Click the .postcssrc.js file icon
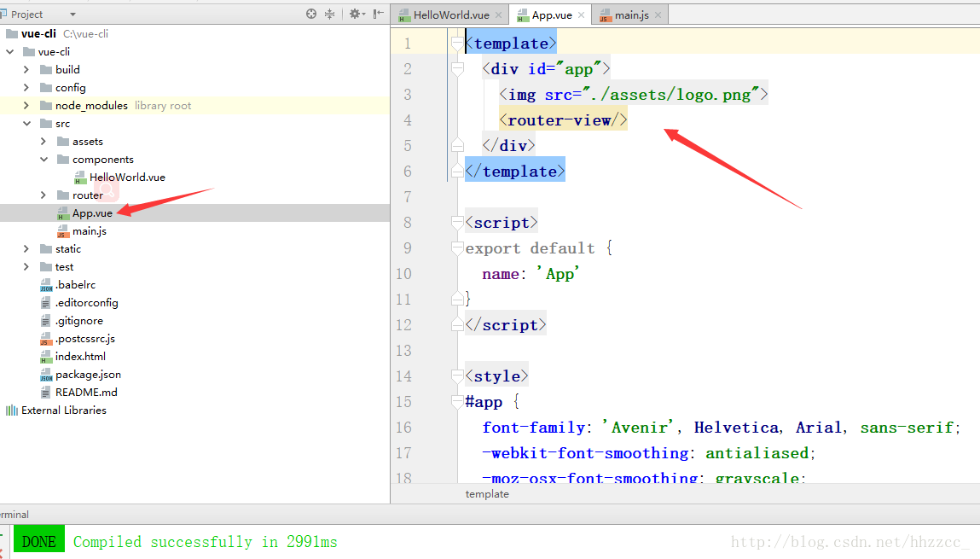Viewport: 980px width, 559px height. (45, 339)
